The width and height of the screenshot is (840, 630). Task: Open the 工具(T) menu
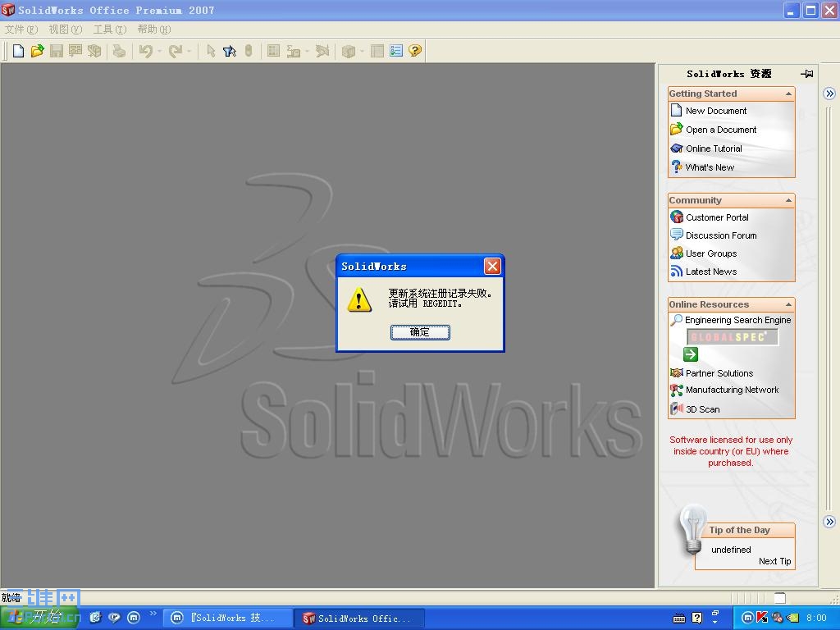(x=110, y=30)
